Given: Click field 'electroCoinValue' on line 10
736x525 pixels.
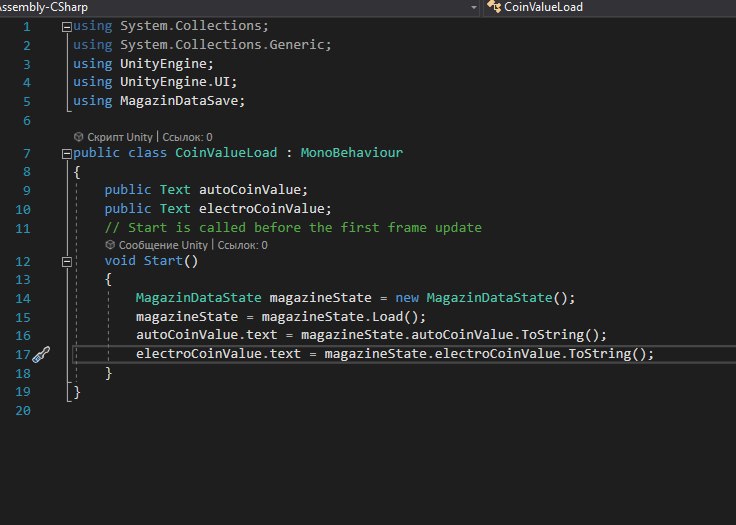Looking at the screenshot, I should click(261, 208).
